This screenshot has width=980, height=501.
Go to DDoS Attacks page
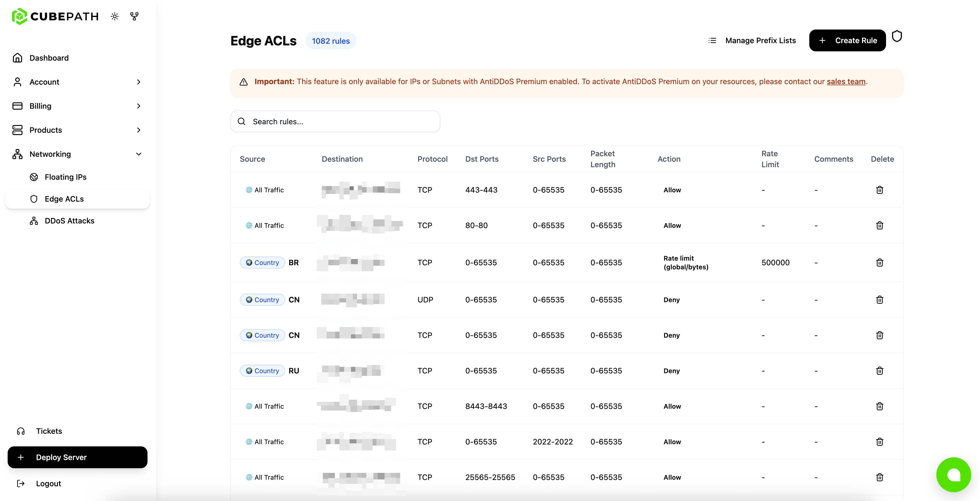pos(69,221)
